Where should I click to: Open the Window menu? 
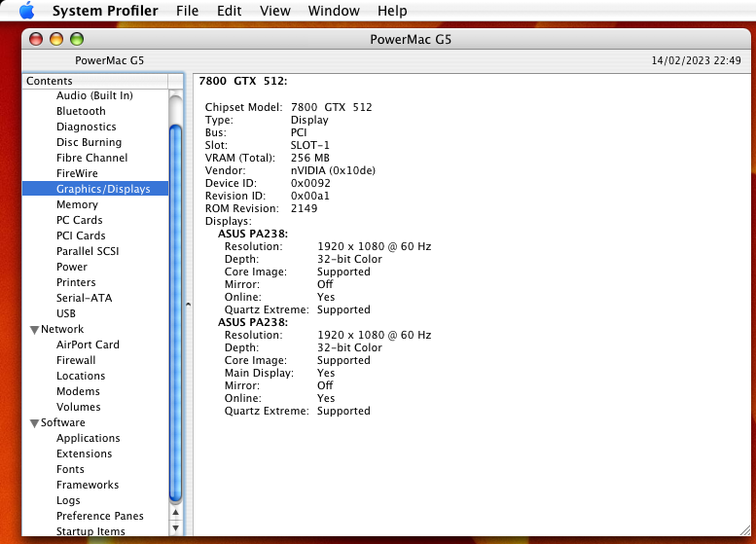[x=334, y=11]
